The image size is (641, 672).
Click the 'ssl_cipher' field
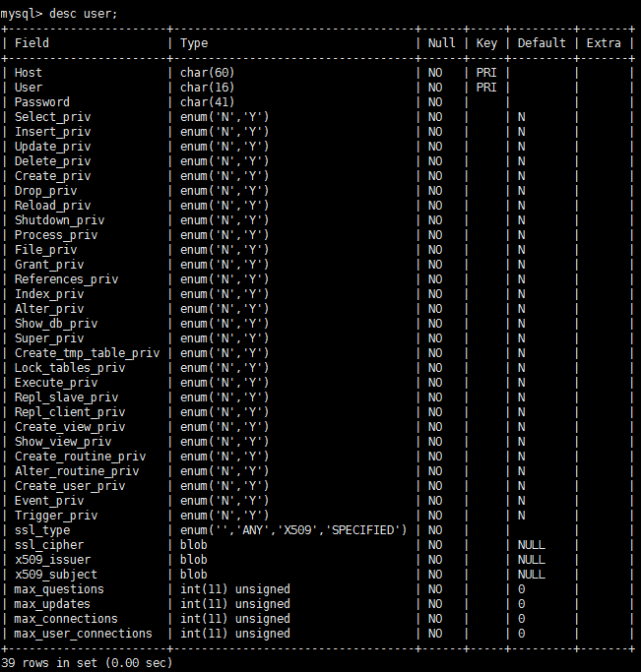[49, 545]
